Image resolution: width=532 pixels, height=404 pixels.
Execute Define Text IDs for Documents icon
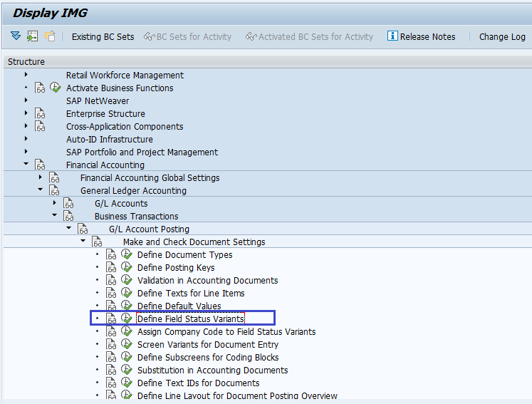point(127,383)
